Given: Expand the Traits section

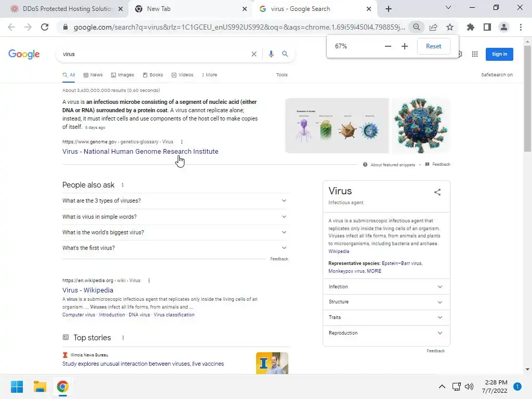Looking at the screenshot, I should [x=386, y=317].
